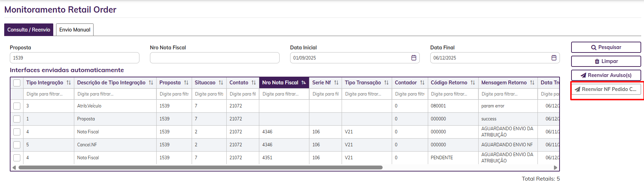Open the Consulta / Reenvio tab
Viewport: 644px width, 196px height.
29,30
